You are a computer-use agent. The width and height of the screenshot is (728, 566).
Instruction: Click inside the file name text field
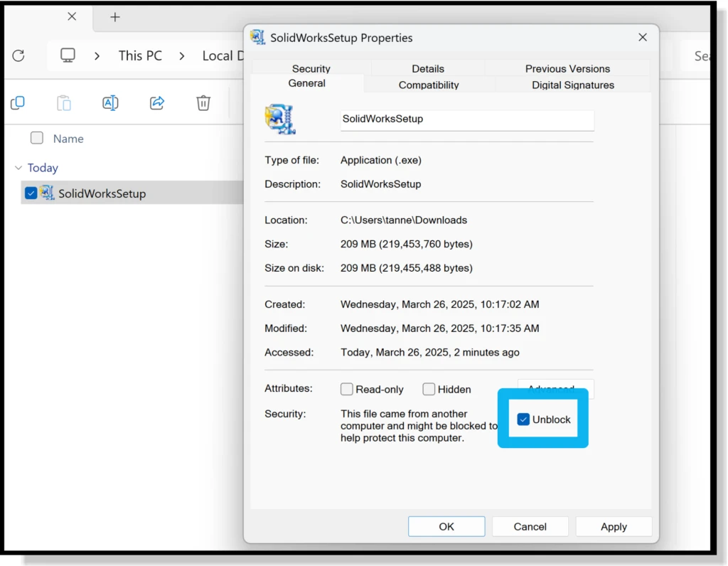(466, 120)
